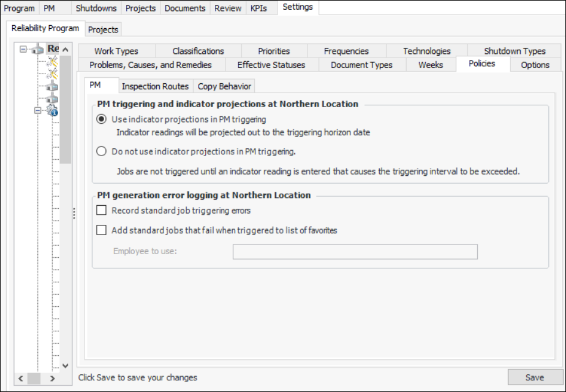Open the PM main tab in top bar
This screenshot has width=566, height=392.
point(49,9)
